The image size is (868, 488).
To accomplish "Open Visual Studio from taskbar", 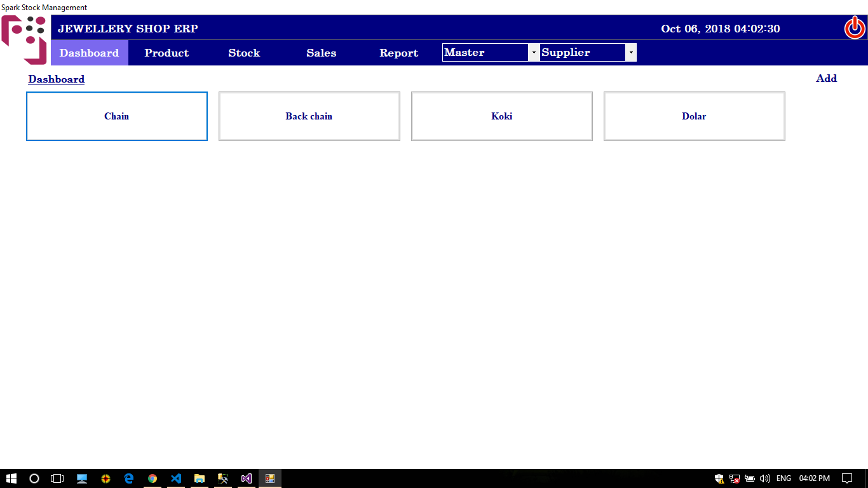I will point(247,478).
